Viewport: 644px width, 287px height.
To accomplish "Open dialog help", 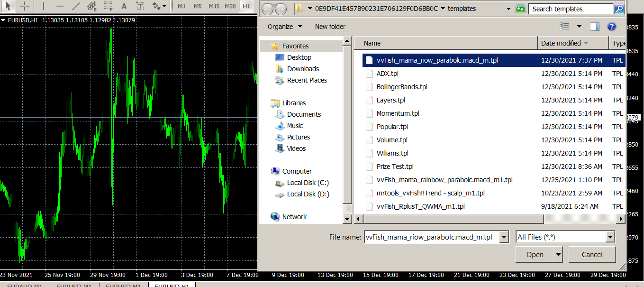I will tap(612, 27).
